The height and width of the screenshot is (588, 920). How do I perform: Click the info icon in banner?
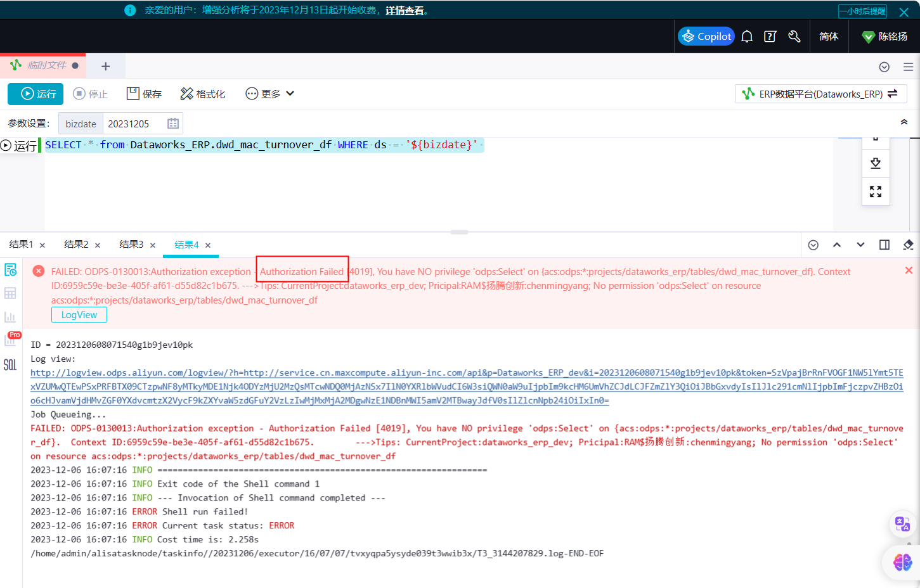pyautogui.click(x=130, y=10)
